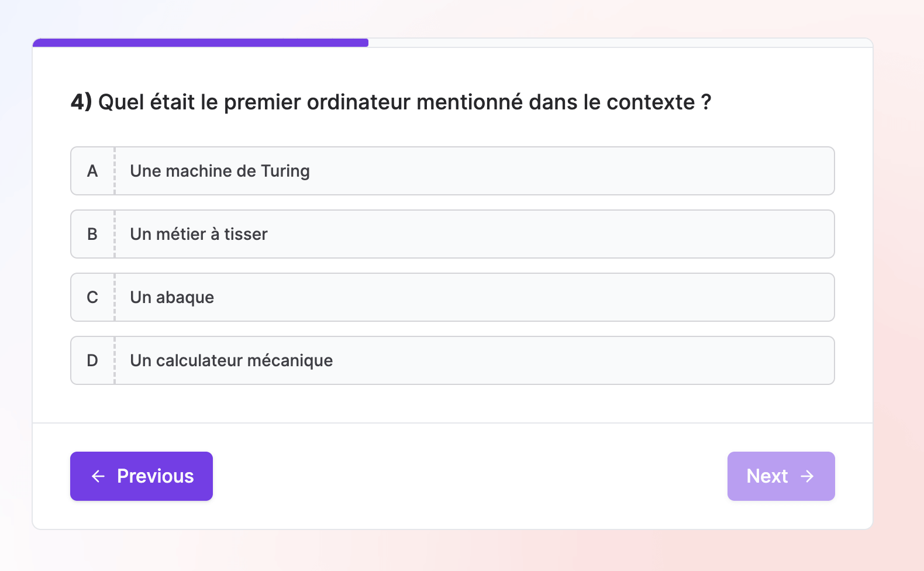Select answer A 'Une machine de Turing'
Viewport: 924px width, 571px height.
coord(453,171)
